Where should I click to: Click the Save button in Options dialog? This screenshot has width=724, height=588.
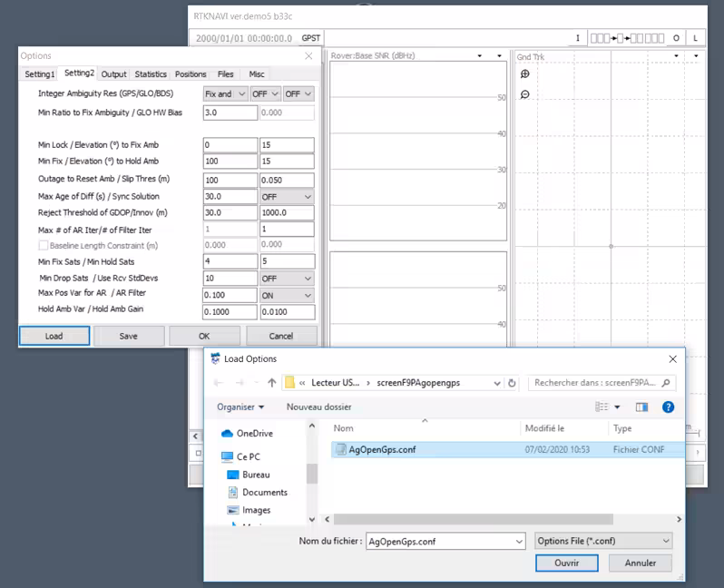[x=129, y=336]
